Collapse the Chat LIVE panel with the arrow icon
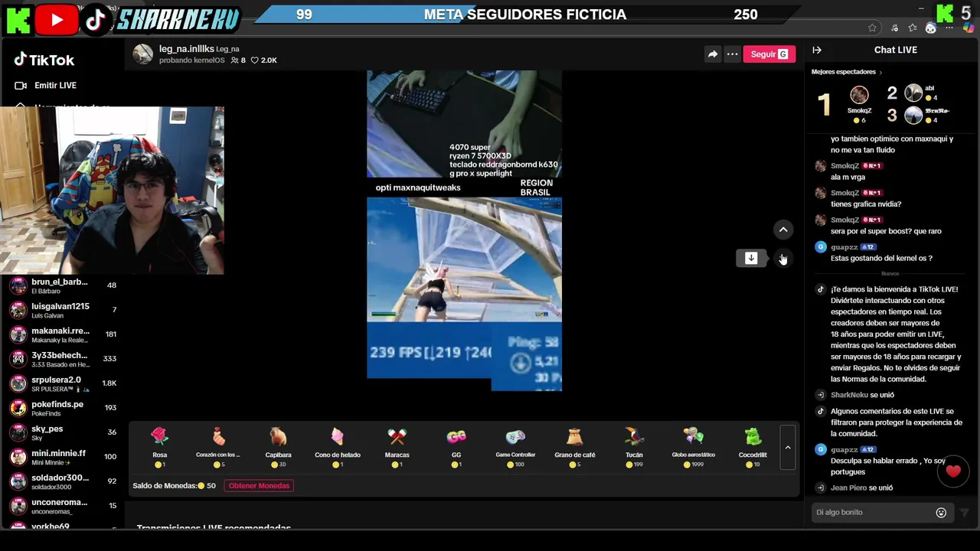This screenshot has height=551, width=980. click(x=817, y=50)
